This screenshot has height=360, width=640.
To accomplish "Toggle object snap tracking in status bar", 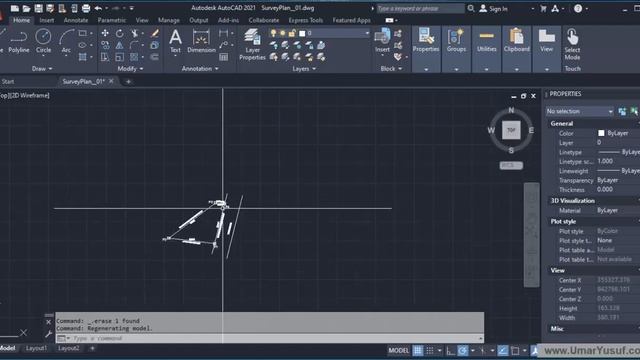I will pyautogui.click(x=503, y=350).
